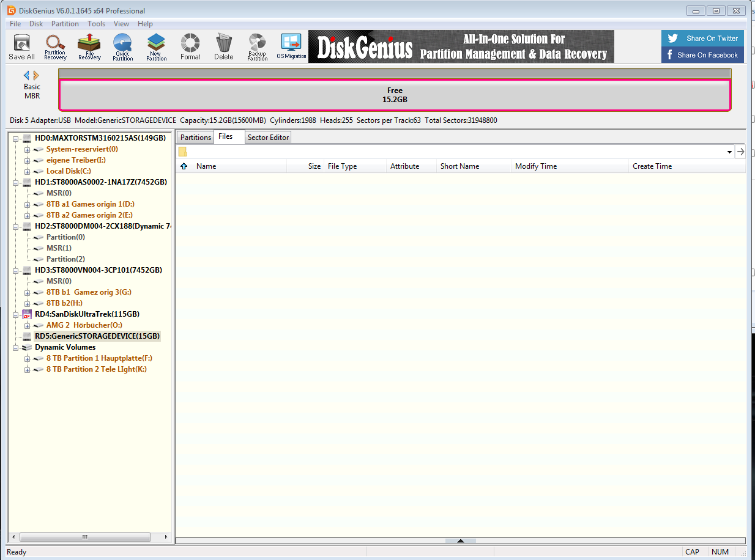
Task: Click the tree panel horizontal scrollbar thumb
Action: (x=85, y=537)
